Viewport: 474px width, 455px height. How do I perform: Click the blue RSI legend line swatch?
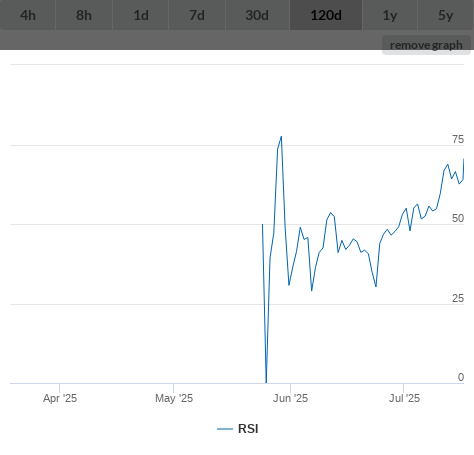(x=225, y=429)
